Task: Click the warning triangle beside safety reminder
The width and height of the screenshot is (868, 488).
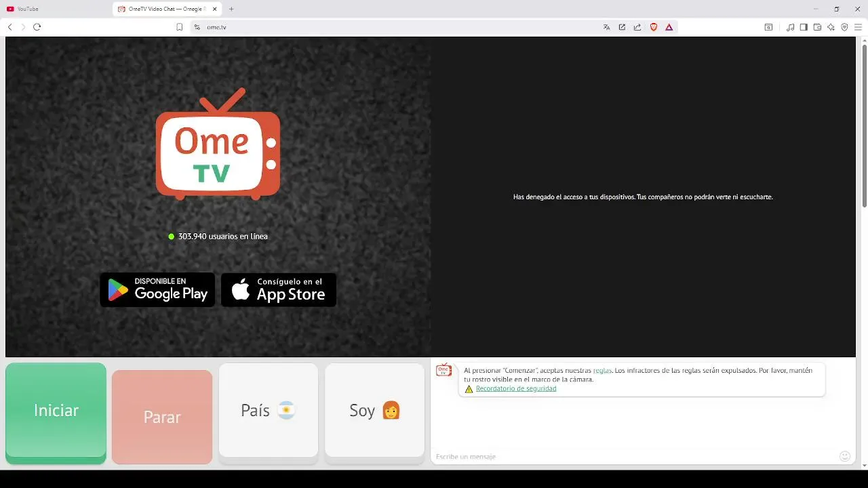Action: point(469,389)
